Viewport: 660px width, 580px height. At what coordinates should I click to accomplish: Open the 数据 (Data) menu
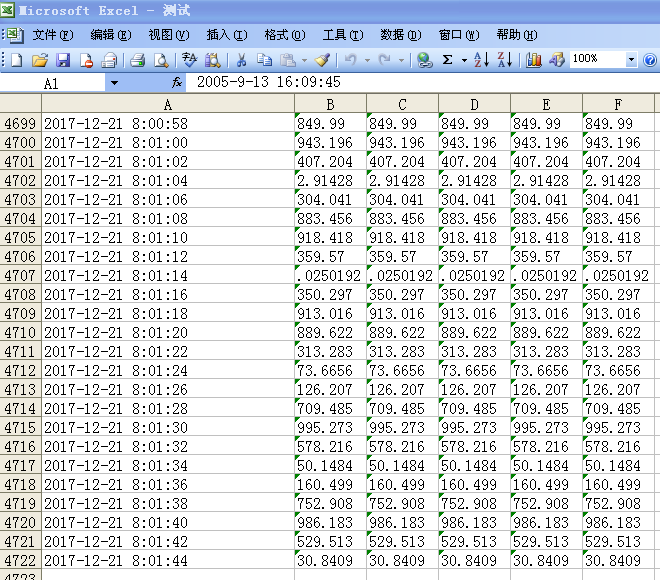[400, 35]
